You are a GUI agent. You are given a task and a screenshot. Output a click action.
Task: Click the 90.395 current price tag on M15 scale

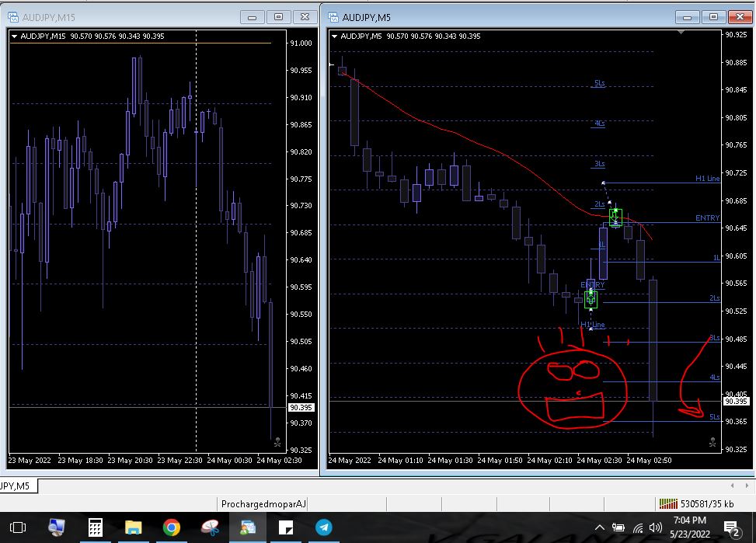click(x=301, y=408)
